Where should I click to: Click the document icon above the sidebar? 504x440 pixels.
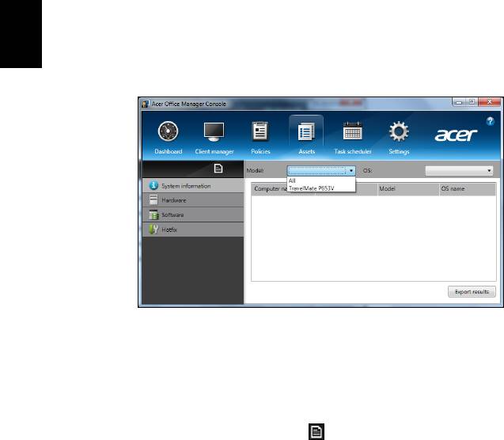click(x=219, y=169)
